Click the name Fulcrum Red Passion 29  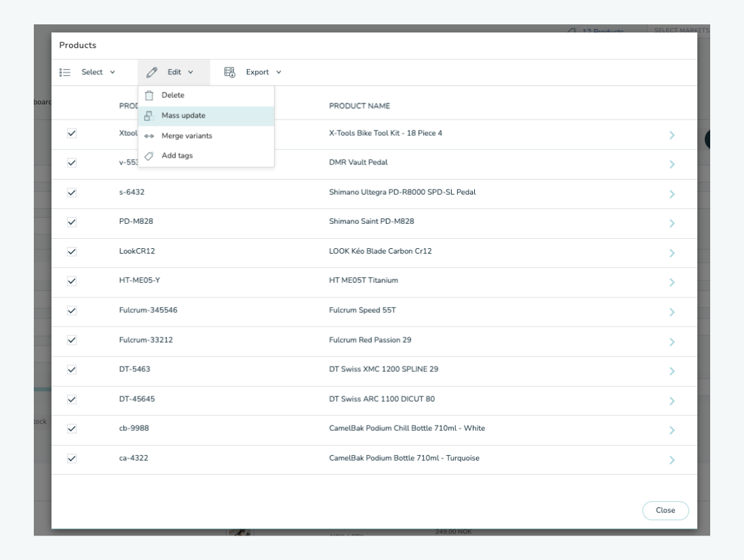pos(370,340)
